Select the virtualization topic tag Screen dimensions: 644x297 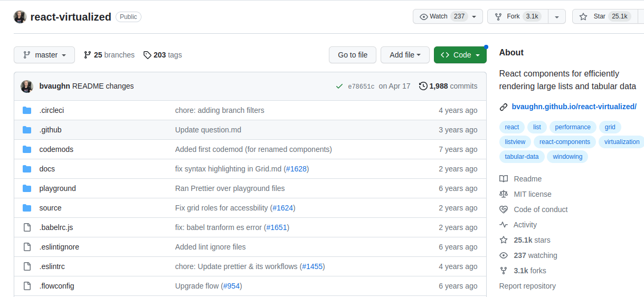click(x=621, y=142)
